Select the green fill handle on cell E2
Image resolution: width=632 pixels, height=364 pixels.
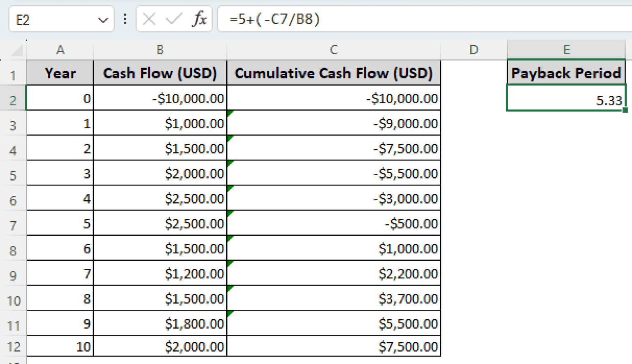tap(625, 110)
